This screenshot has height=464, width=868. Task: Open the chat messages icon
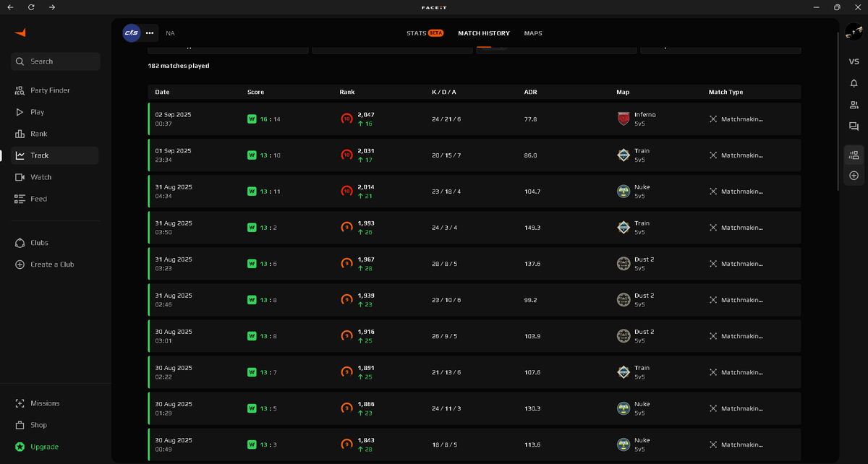coord(854,126)
